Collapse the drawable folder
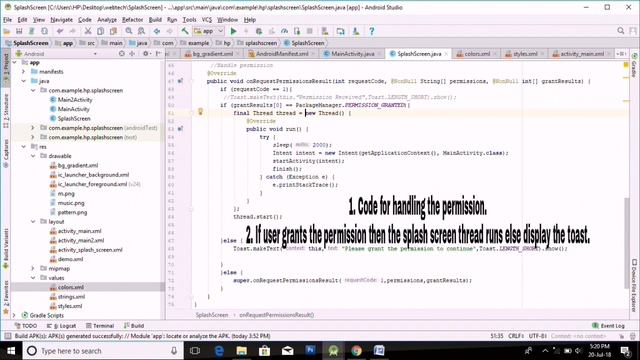 pos(33,156)
